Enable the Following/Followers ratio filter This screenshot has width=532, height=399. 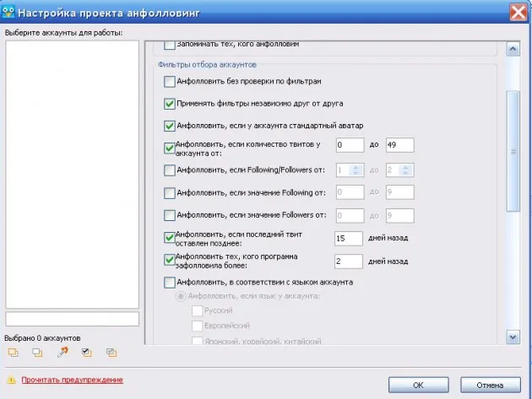pyautogui.click(x=169, y=170)
